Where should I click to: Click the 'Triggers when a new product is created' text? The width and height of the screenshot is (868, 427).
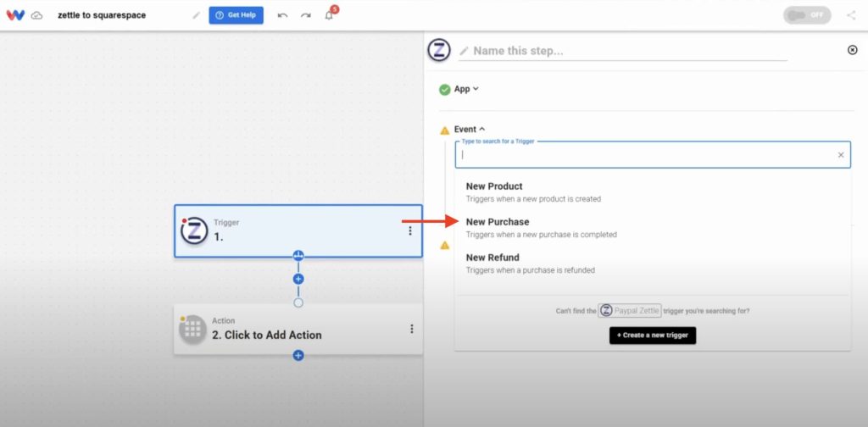[533, 199]
